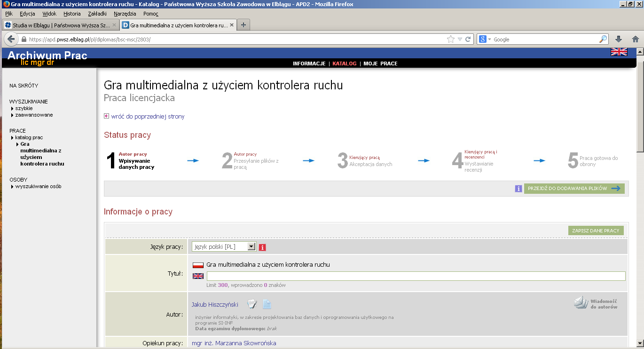
Task: Click the envelope Wiadomość do autorów icon
Action: 581,302
